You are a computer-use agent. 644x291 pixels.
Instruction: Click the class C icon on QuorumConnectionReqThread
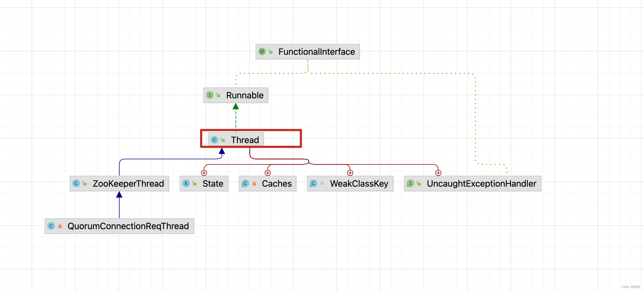tap(51, 226)
